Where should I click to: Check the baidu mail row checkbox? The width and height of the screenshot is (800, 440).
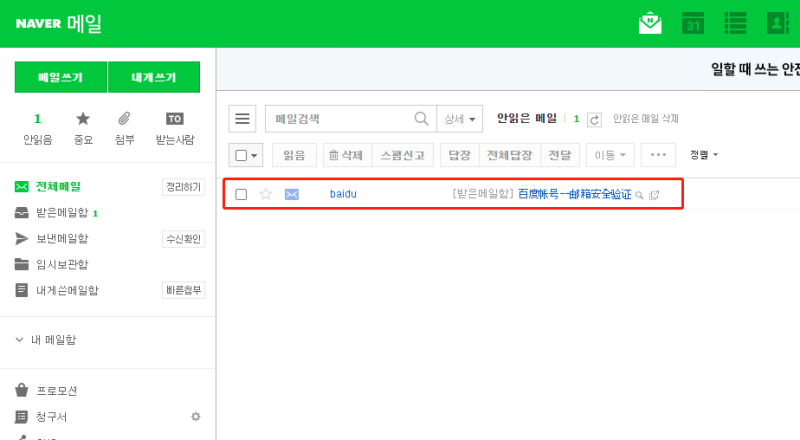241,194
